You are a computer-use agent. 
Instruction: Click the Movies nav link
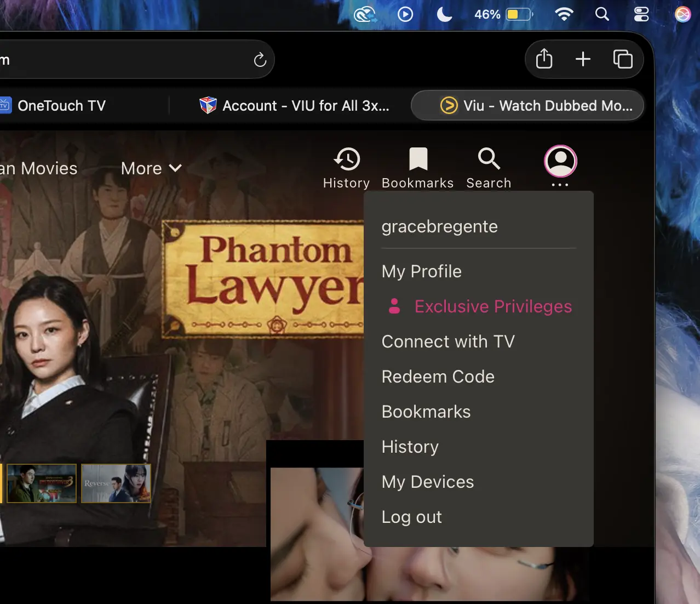click(39, 168)
